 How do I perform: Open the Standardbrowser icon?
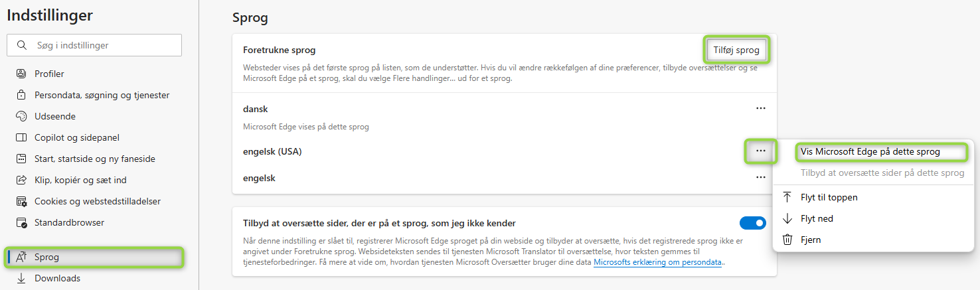21,222
